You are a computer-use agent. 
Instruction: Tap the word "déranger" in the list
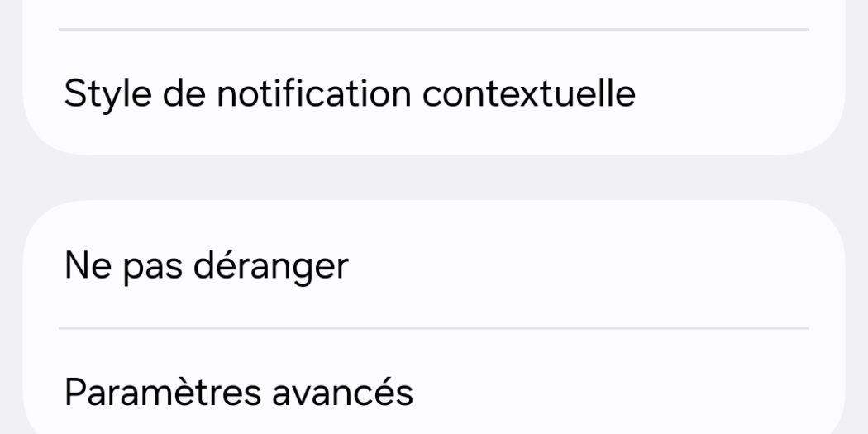click(270, 266)
